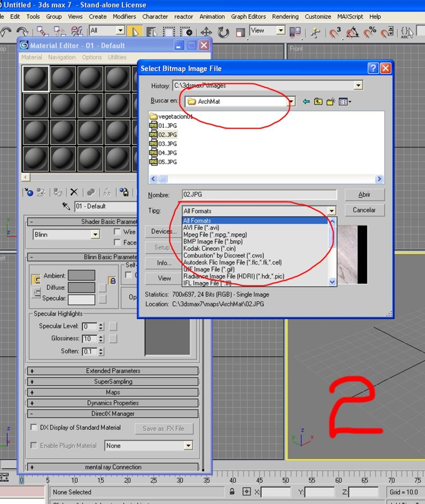Enable the Wire checkbox
The width and height of the screenshot is (425, 504).
tap(117, 231)
